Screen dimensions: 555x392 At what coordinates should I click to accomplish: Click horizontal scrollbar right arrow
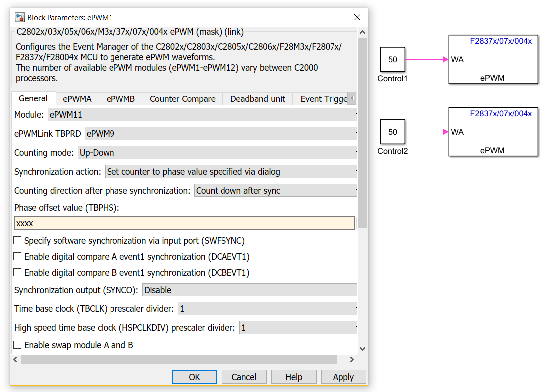[352, 360]
